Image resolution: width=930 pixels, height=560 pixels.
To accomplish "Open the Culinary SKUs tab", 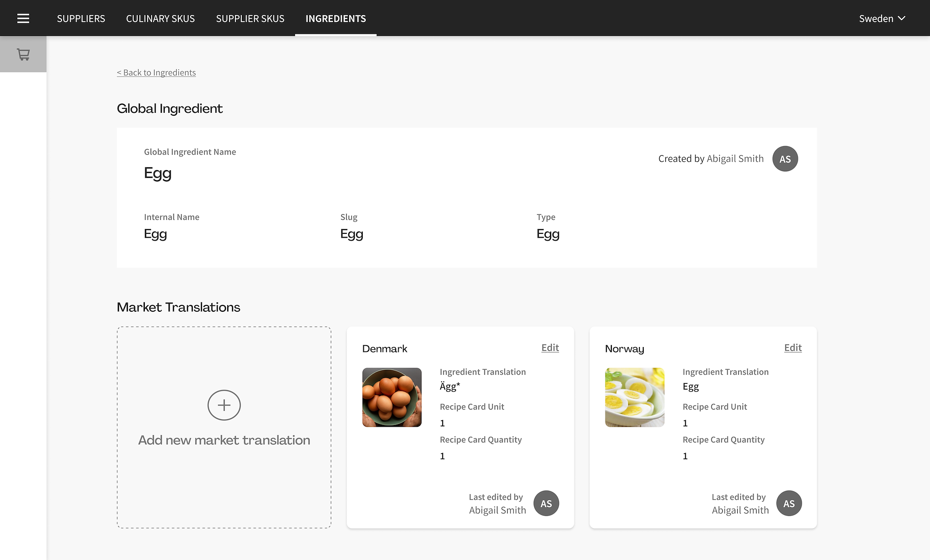I will 160,18.
